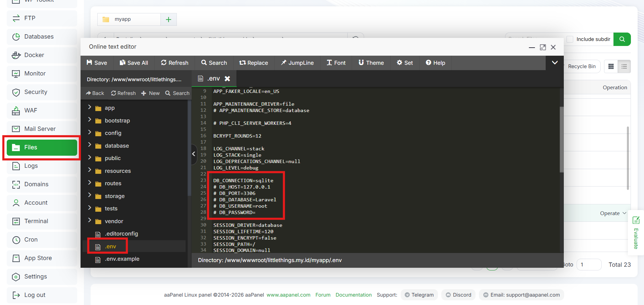The width and height of the screenshot is (644, 305).
Task: Search within the directory panel
Action: click(178, 93)
